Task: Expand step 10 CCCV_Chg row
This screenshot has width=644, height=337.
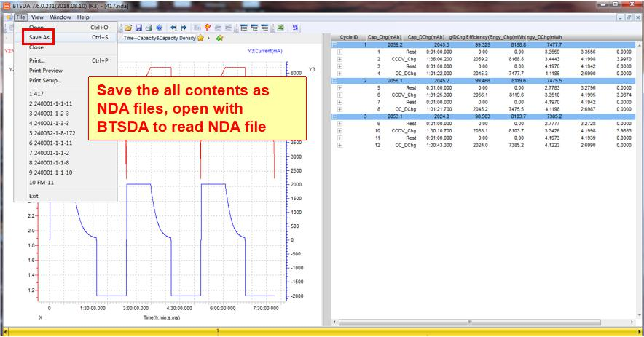Action: (x=339, y=130)
